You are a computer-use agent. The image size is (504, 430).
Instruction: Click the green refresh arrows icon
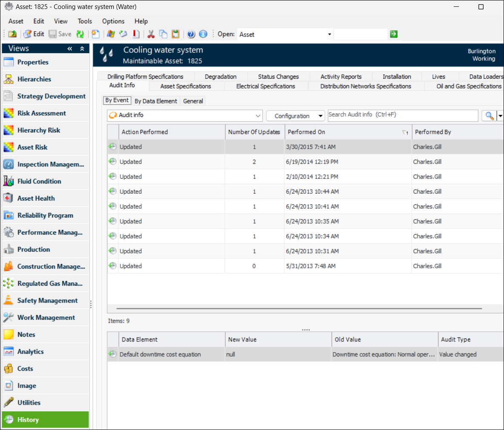click(80, 34)
